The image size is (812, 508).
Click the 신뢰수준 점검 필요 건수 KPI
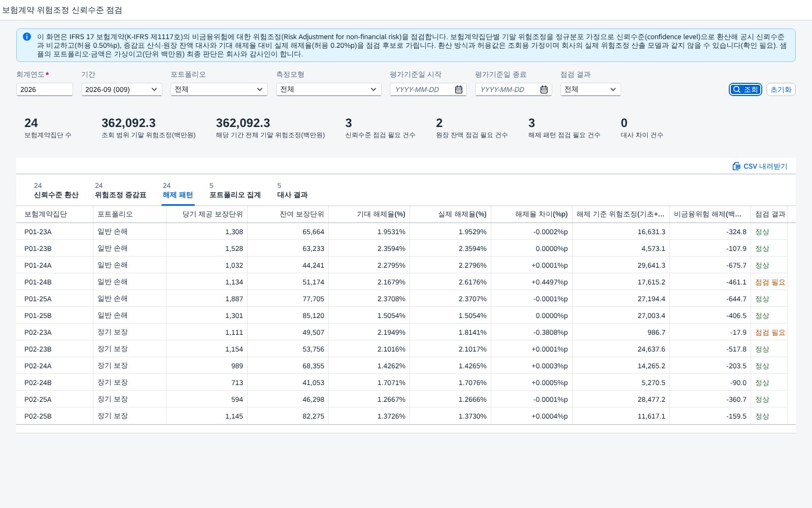coord(380,129)
